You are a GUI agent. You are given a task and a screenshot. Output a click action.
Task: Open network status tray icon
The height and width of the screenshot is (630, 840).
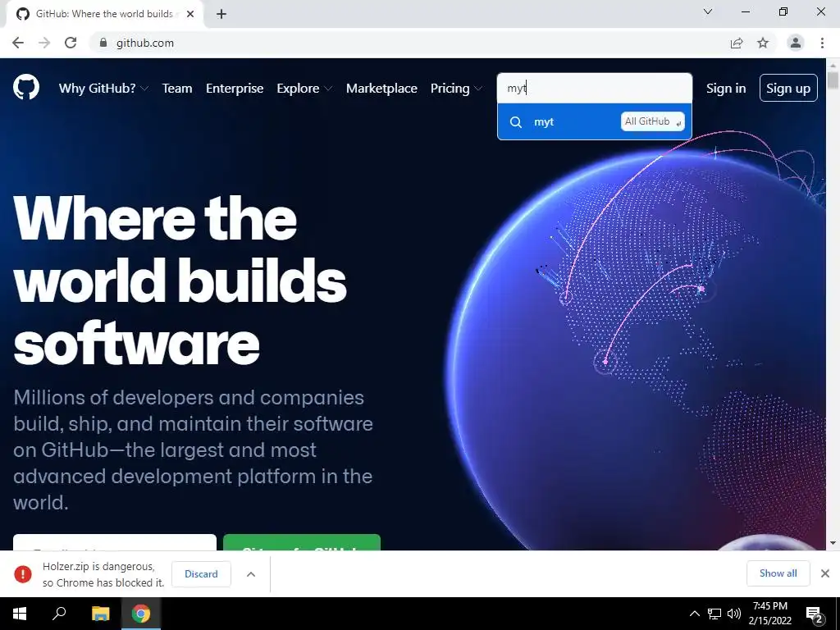(x=714, y=614)
